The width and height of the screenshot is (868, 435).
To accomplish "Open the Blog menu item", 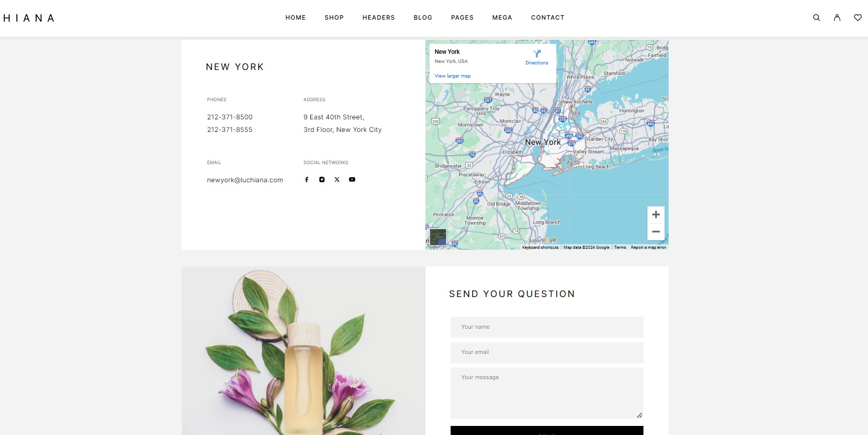I will click(x=423, y=18).
